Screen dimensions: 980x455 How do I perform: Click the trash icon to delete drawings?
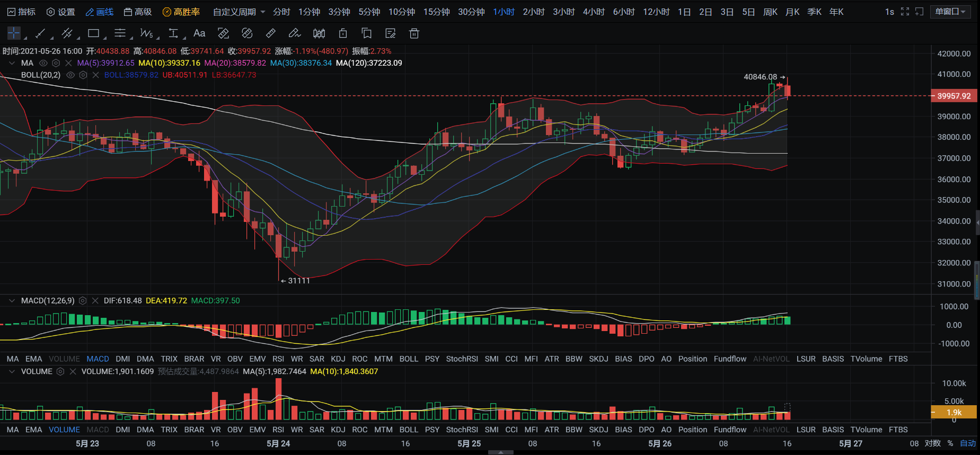click(x=414, y=33)
